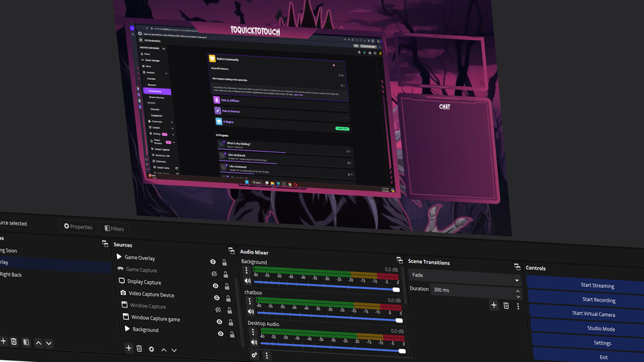Pop out the Scene Transitions dock
The image size is (644, 362).
(x=517, y=266)
